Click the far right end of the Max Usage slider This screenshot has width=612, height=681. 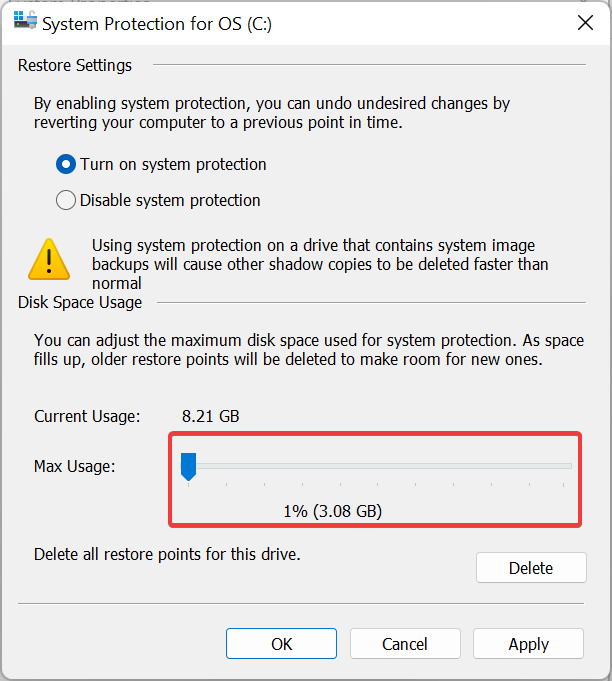[x=569, y=466]
